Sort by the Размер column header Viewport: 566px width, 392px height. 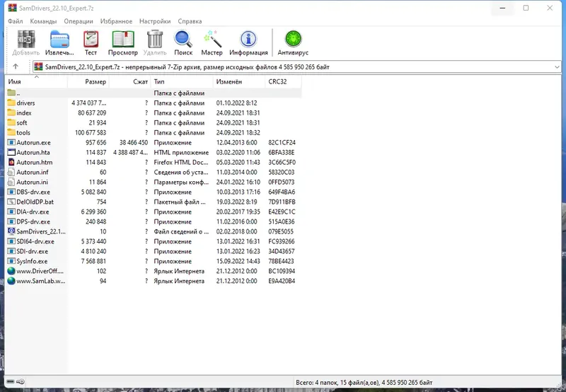[x=88, y=81]
